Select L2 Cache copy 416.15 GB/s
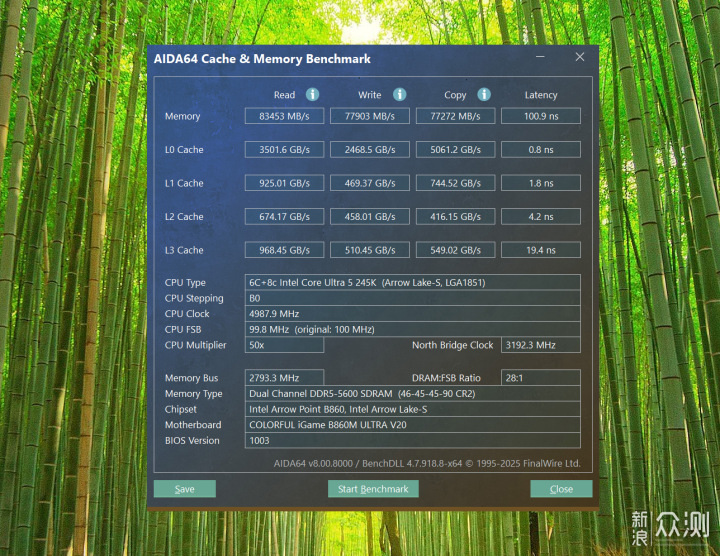Image resolution: width=720 pixels, height=556 pixels. pos(455,217)
